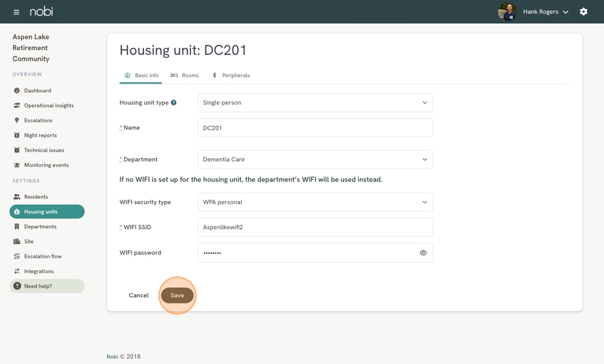View Night reports in sidebar
Screen dimensions: 604x364
(x=40, y=135)
